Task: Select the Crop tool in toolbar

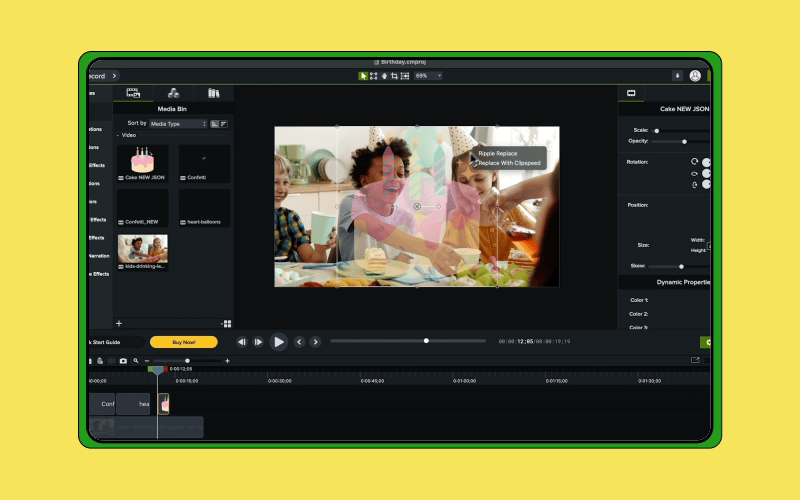Action: click(394, 76)
